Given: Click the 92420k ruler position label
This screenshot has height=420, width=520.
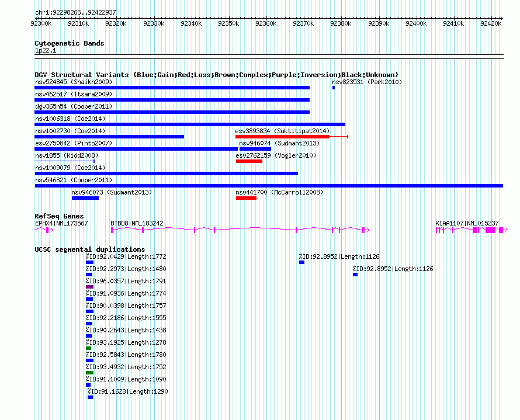Looking at the screenshot, I should click(491, 23).
